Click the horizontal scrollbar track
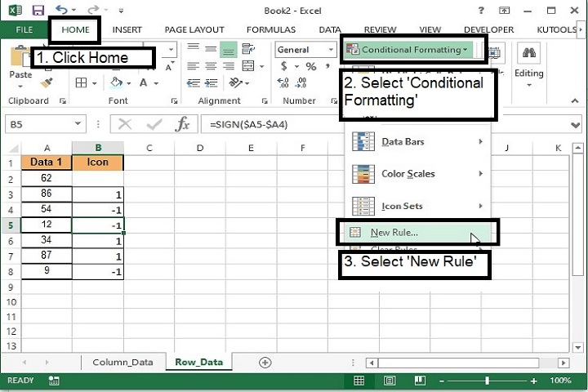The width and height of the screenshot is (588, 392). [467, 363]
